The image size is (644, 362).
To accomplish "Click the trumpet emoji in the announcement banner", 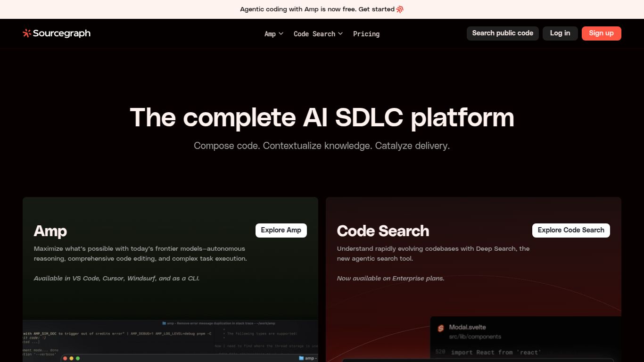I will (x=399, y=9).
